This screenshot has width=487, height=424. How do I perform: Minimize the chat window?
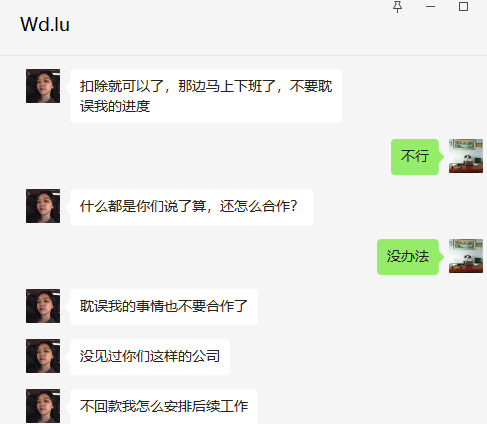(x=430, y=7)
